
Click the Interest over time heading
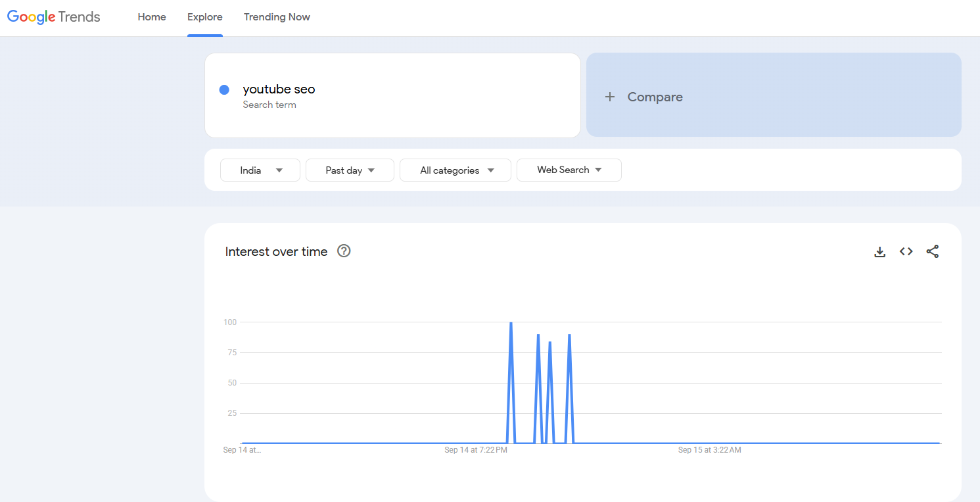[276, 251]
